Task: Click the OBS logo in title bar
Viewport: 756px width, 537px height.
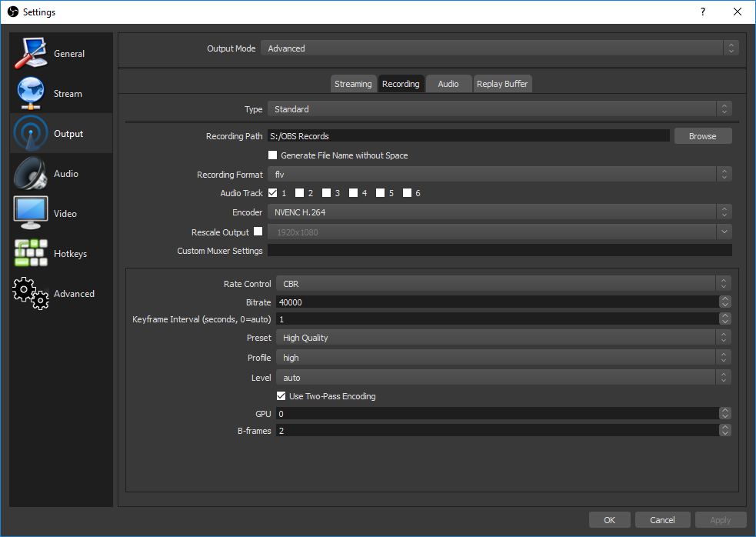Action: point(13,12)
